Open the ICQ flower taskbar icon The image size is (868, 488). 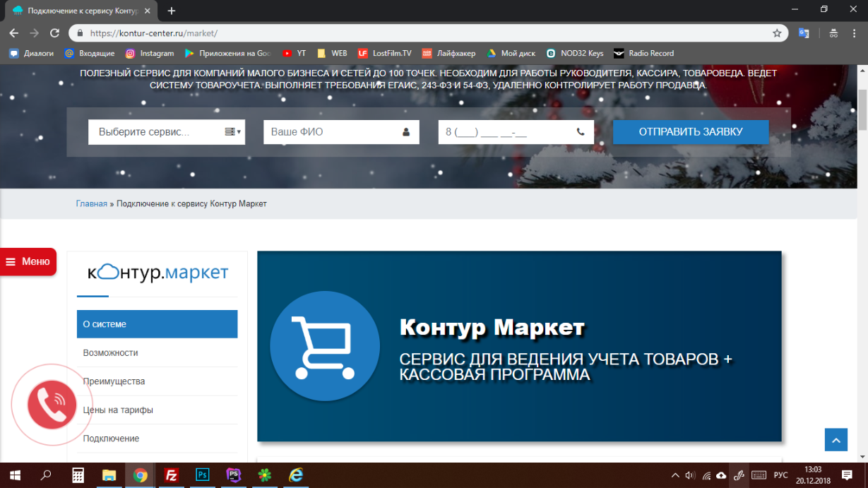(264, 475)
